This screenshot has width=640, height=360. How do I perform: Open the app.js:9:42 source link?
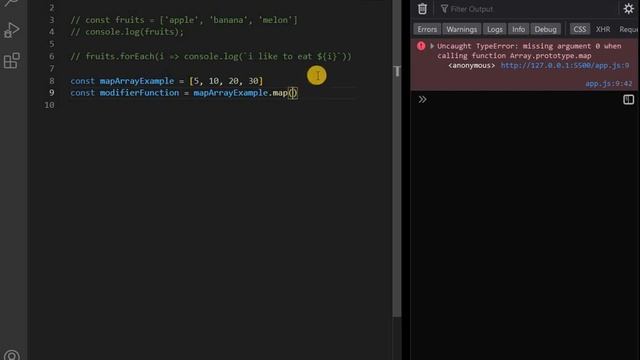[609, 84]
